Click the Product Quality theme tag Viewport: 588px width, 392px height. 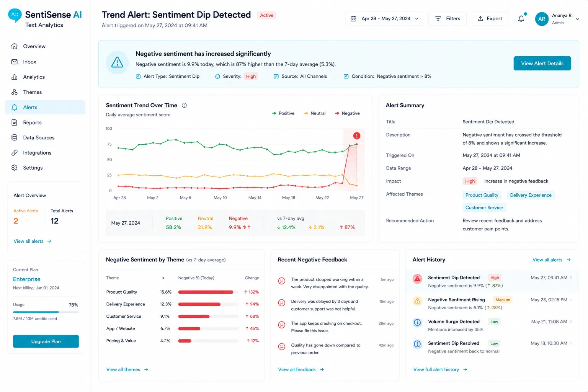click(482, 195)
